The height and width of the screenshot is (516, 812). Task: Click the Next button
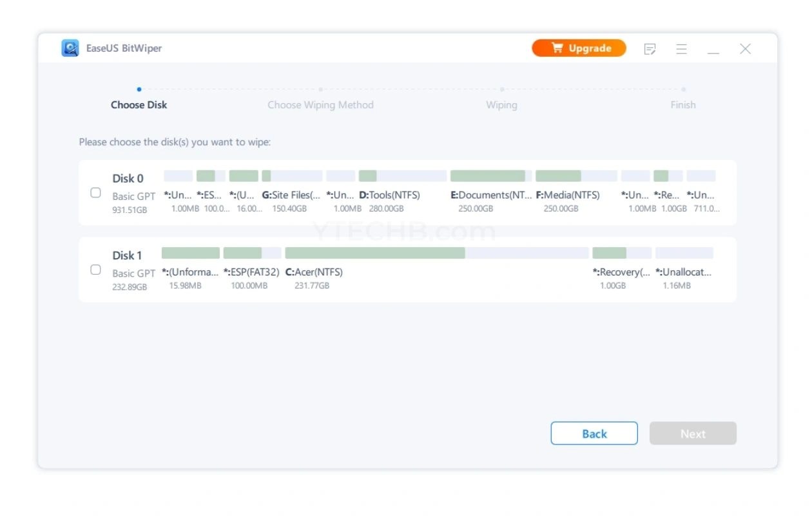(693, 433)
